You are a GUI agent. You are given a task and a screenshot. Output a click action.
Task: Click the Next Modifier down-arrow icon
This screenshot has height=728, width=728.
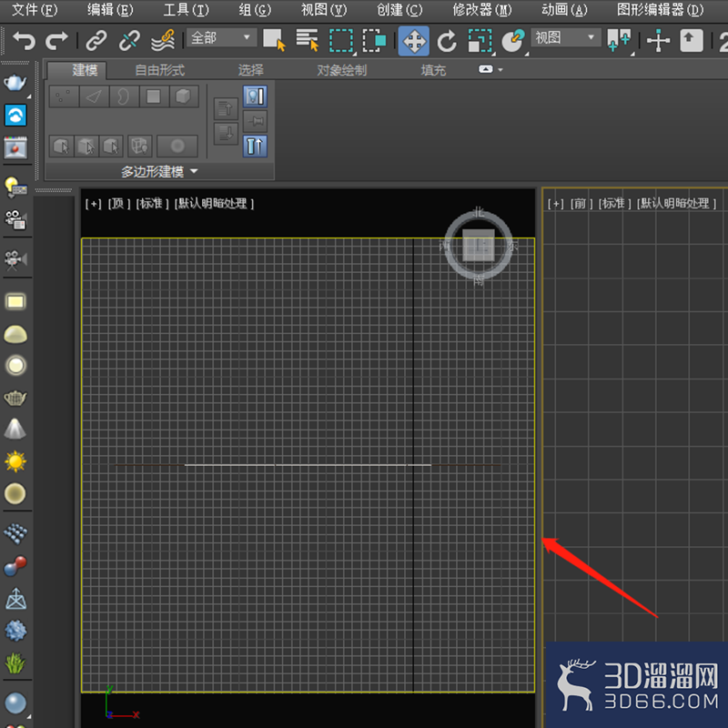226,134
